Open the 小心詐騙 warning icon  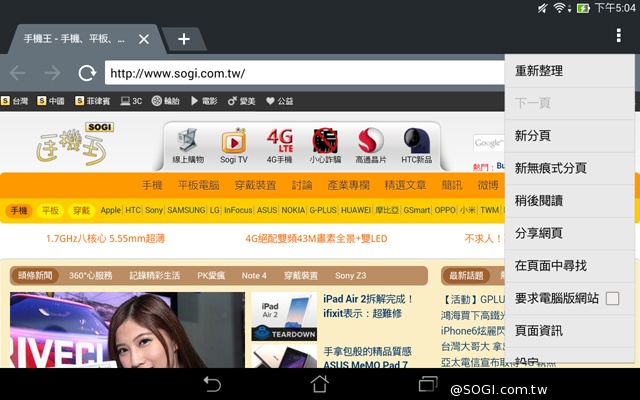[325, 146]
